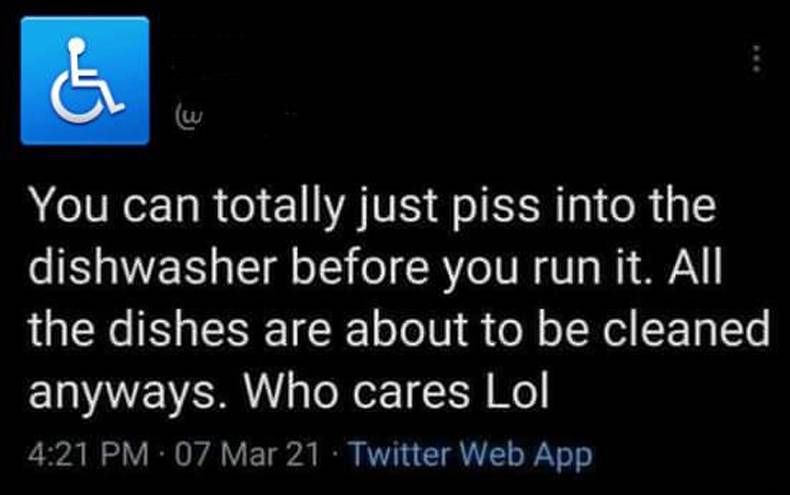Open the three-dot more options menu
Viewport: 790px width, 495px height.
click(757, 60)
